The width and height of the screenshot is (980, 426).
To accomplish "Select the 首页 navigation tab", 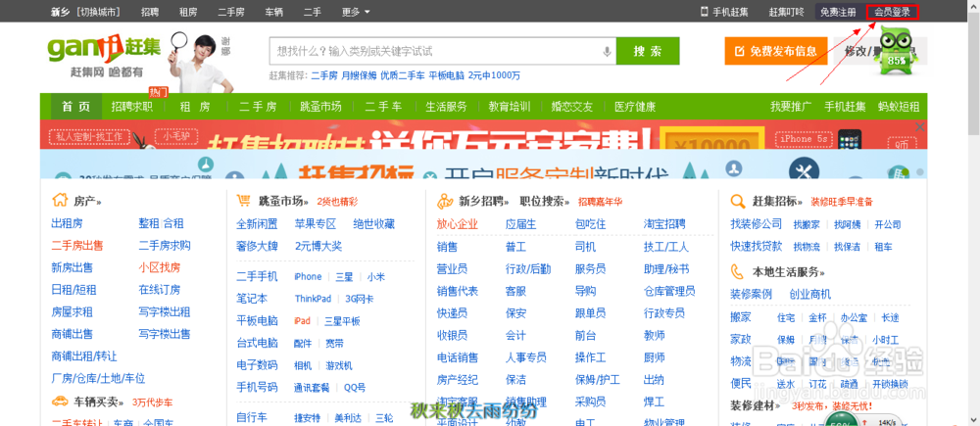I will (x=76, y=106).
